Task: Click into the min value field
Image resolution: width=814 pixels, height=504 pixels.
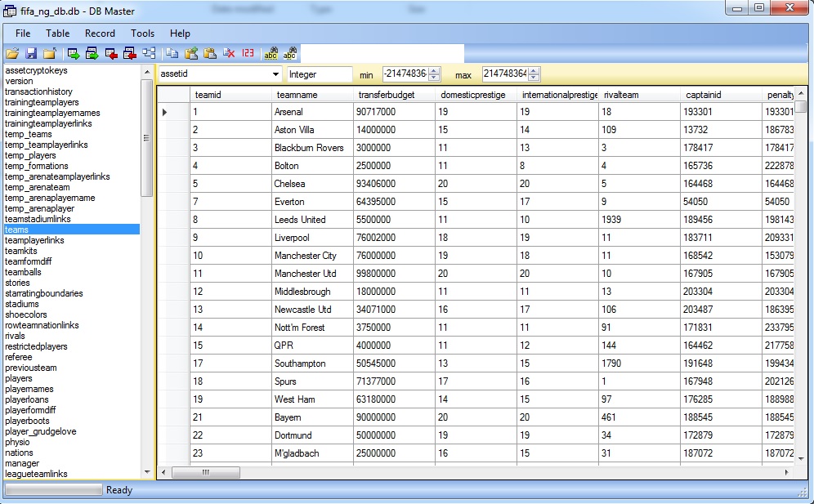Action: [405, 74]
